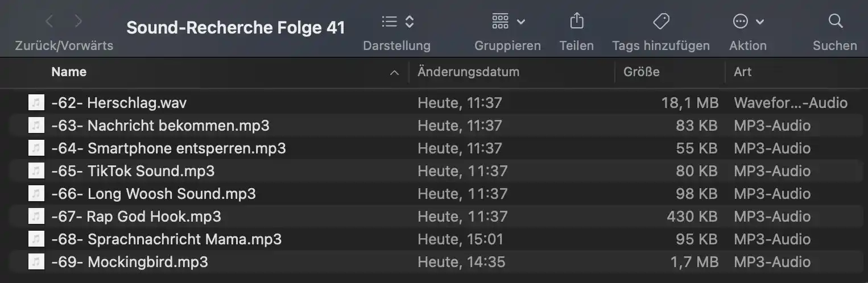The width and height of the screenshot is (868, 283).
Task: Go forward with the right chevron arrow
Action: 78,22
